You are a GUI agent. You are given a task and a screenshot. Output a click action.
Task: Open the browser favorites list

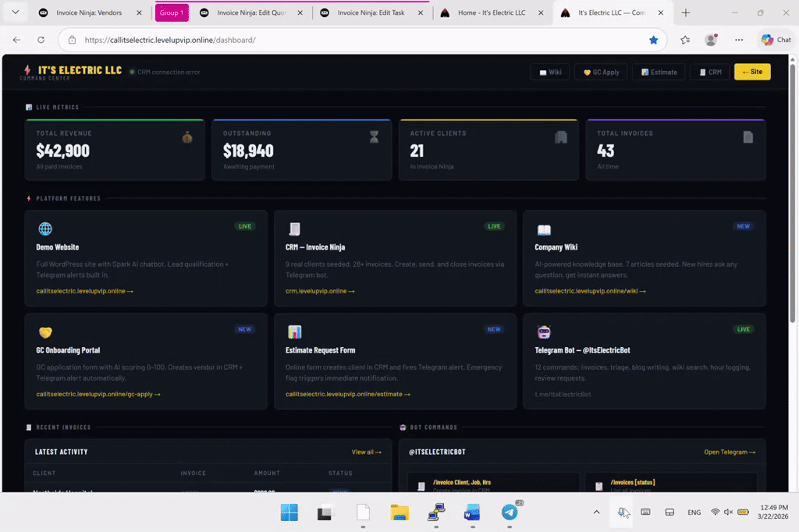point(685,40)
